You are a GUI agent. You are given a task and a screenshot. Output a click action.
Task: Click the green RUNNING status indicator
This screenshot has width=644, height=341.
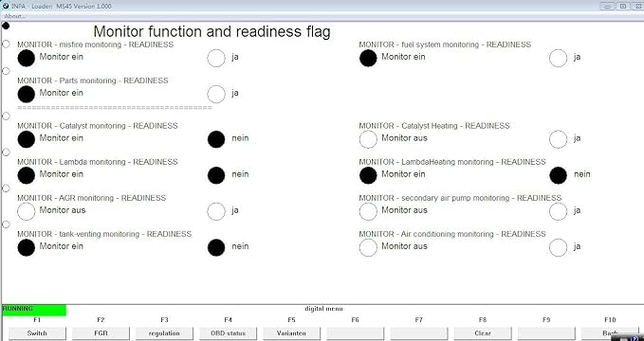34,311
